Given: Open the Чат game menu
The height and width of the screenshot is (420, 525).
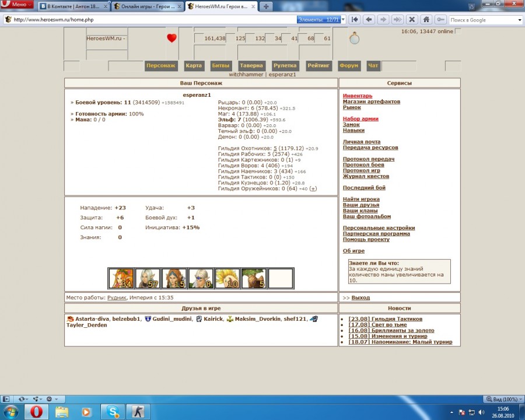Looking at the screenshot, I should tap(373, 66).
